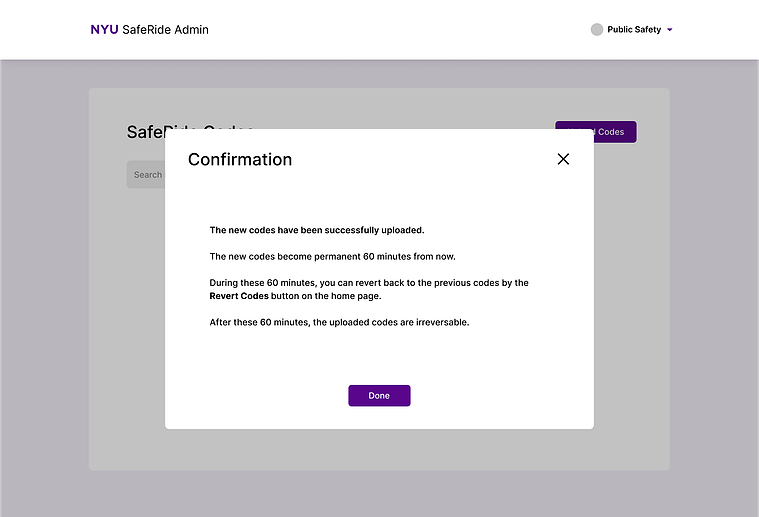The height and width of the screenshot is (517, 759).
Task: Open the Public Safety account label
Action: point(634,30)
